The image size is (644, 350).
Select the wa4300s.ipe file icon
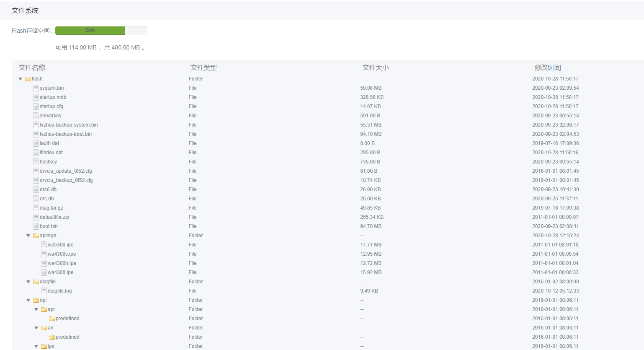44,254
